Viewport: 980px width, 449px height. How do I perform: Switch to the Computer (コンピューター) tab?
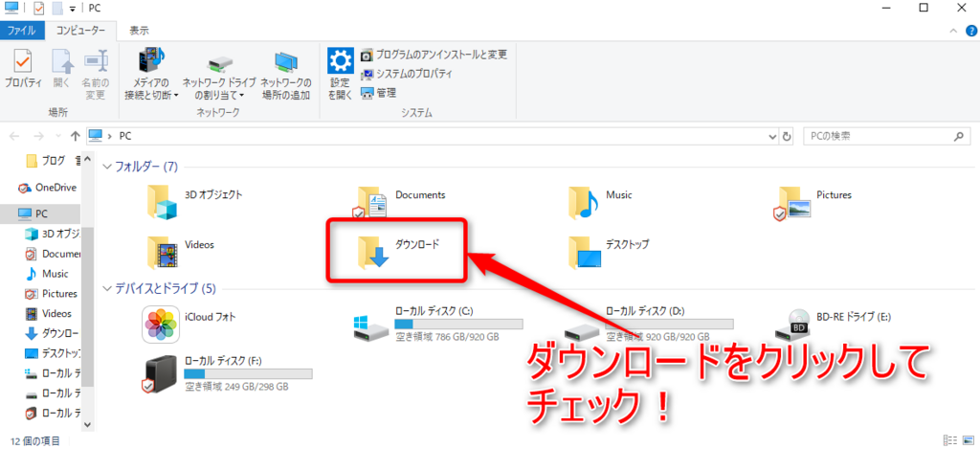[79, 30]
